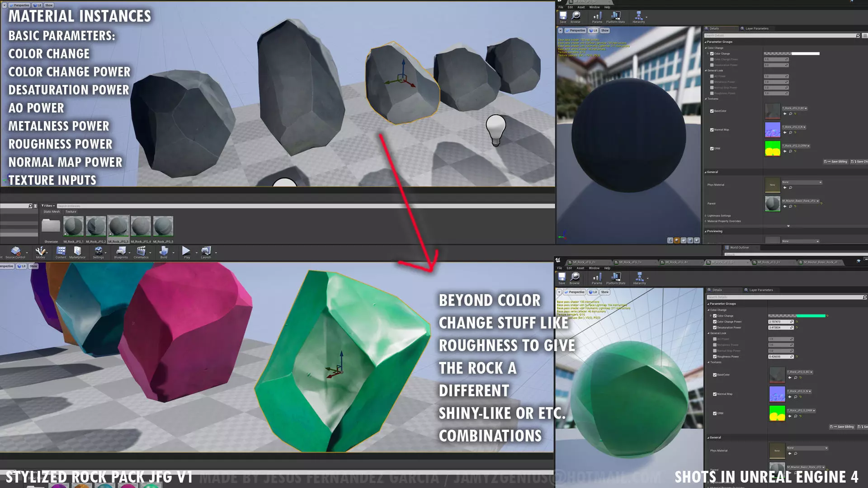
Task: Open T_Rock_JFG_3_BC texture dropdown
Action: (x=795, y=108)
